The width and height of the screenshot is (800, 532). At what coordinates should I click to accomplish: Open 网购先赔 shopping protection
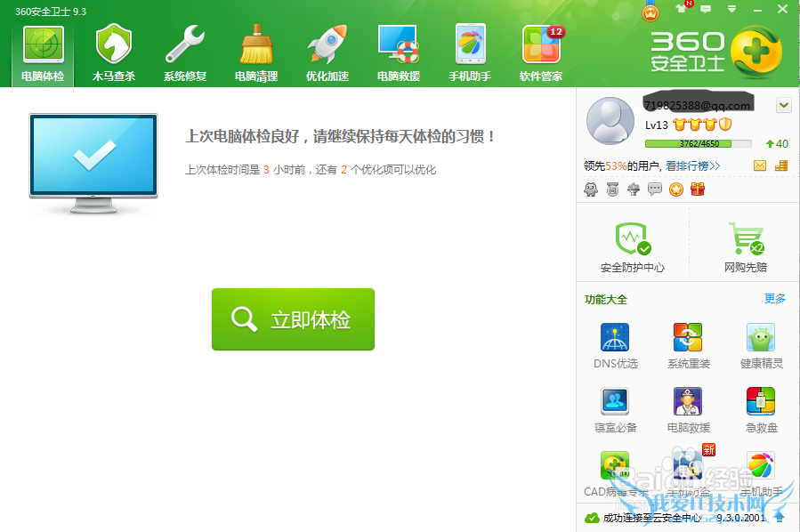(746, 247)
